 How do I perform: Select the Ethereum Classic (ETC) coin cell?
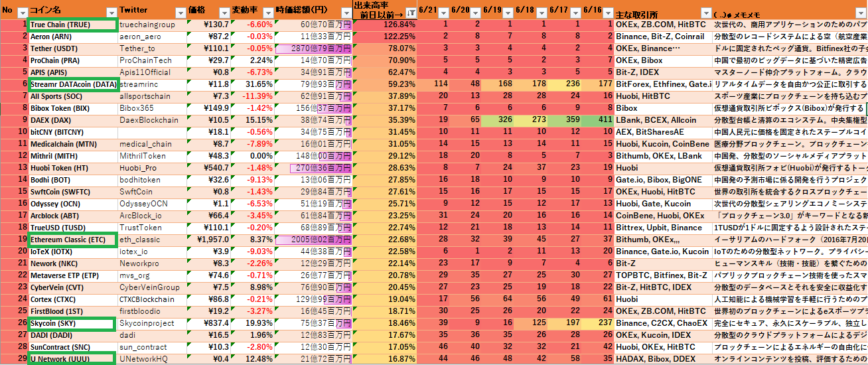point(73,240)
